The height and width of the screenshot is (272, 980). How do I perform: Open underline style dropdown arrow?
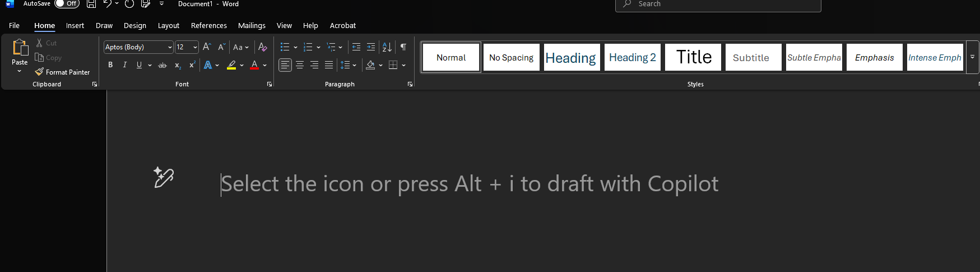click(150, 65)
